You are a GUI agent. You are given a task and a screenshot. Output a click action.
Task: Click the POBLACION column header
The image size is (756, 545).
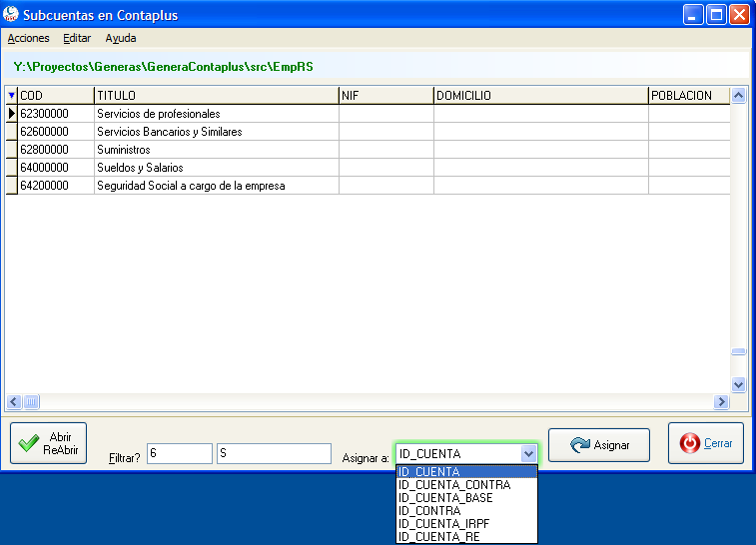click(x=689, y=96)
